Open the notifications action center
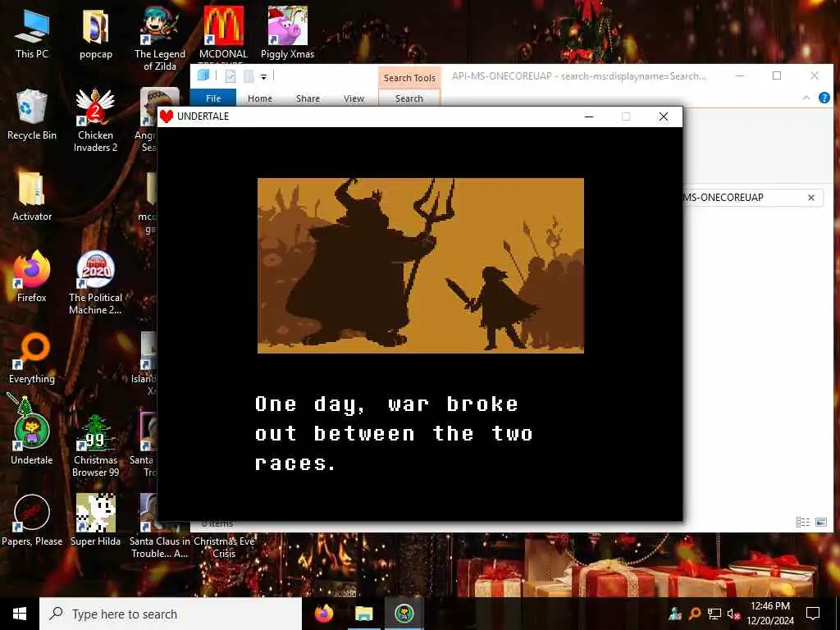This screenshot has width=840, height=630. point(813,614)
